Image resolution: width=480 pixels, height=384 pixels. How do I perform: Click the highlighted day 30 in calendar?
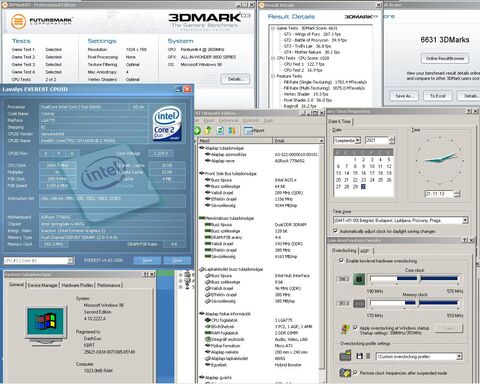coord(363,187)
